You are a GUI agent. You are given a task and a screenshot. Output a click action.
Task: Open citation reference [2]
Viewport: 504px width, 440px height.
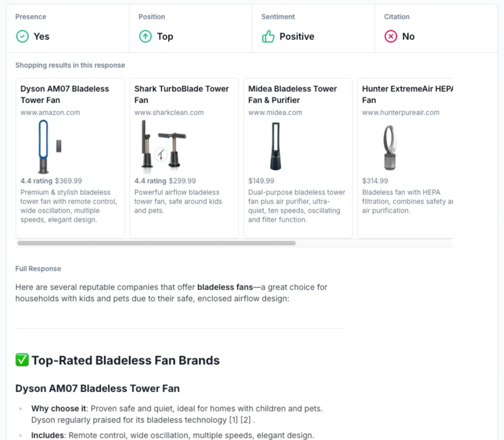coord(245,420)
